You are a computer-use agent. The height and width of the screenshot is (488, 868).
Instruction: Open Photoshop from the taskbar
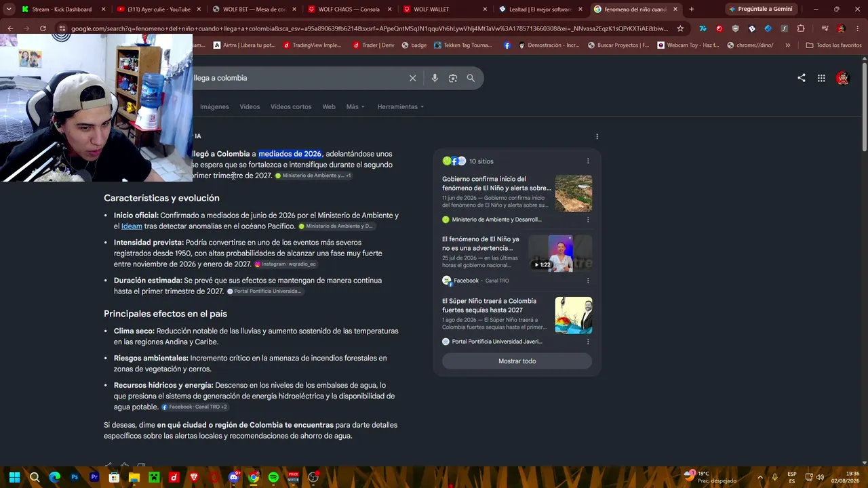coord(75,477)
